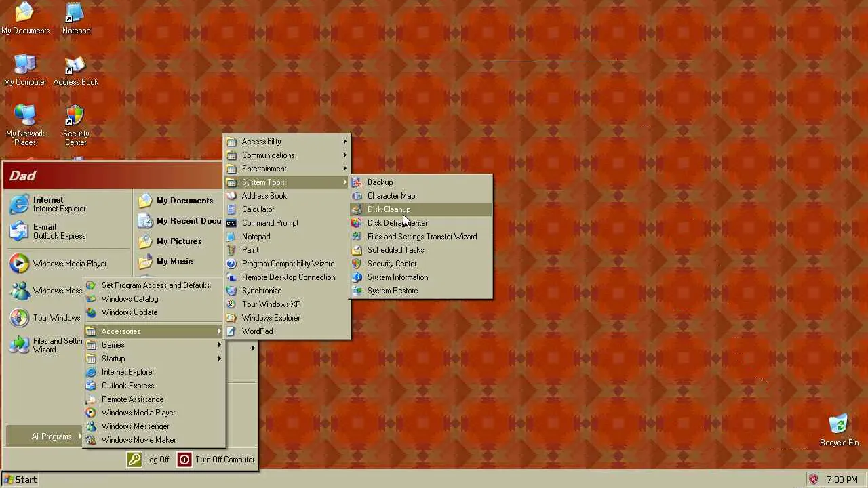Click the Windows Explorer icon

[231, 318]
